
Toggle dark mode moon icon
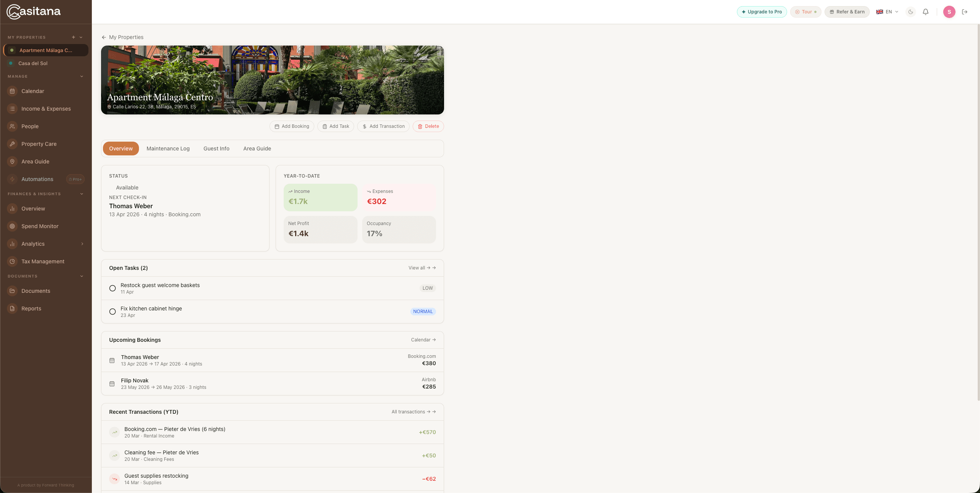click(x=911, y=12)
